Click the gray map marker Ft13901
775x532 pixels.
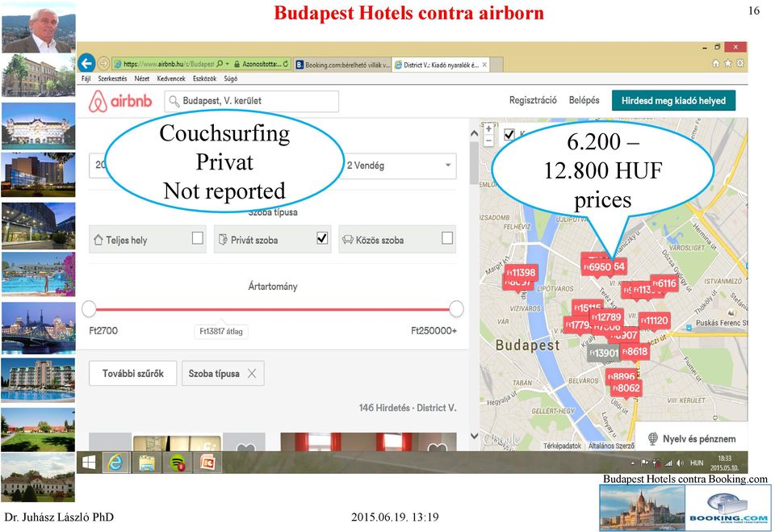tap(604, 353)
